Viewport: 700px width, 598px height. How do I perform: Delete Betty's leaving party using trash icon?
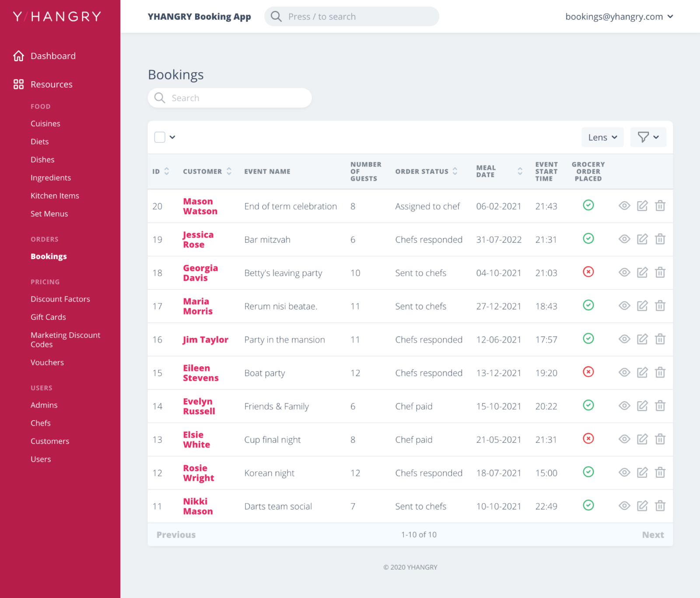click(x=660, y=272)
